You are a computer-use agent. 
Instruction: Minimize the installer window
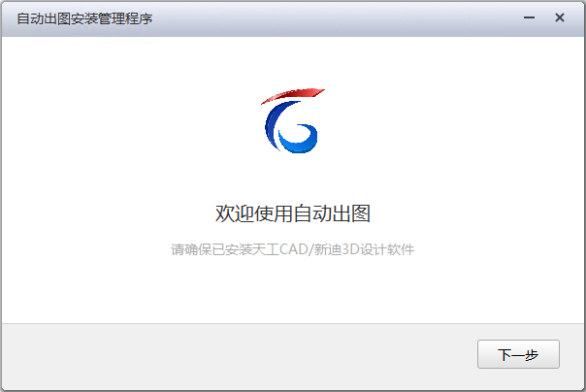pos(529,17)
